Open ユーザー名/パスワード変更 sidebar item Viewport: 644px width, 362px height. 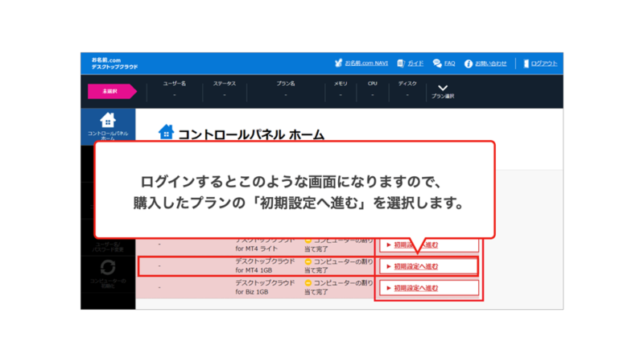click(108, 246)
